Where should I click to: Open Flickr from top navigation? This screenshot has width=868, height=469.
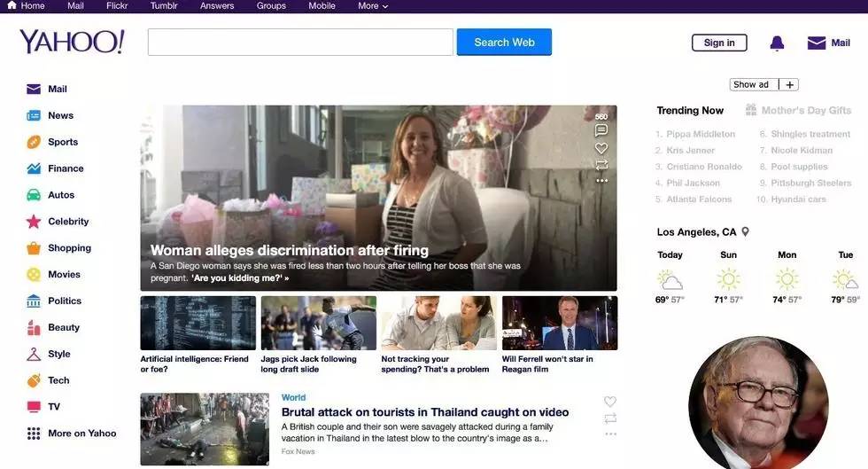[x=117, y=6]
